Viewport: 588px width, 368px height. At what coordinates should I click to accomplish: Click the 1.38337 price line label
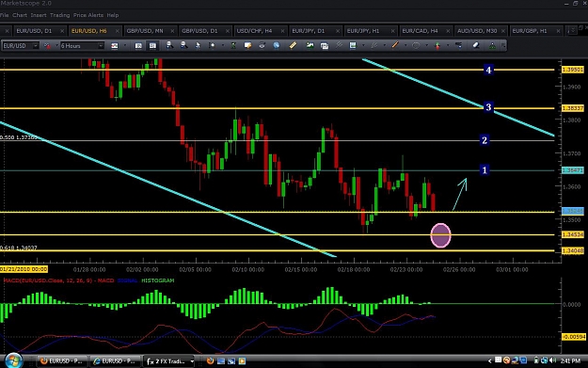point(573,108)
